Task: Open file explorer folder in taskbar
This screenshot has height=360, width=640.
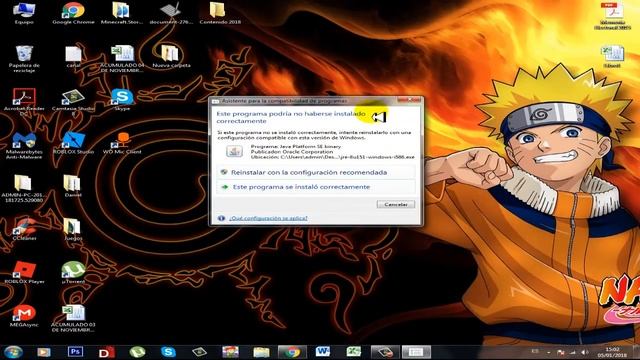Action: (261, 352)
